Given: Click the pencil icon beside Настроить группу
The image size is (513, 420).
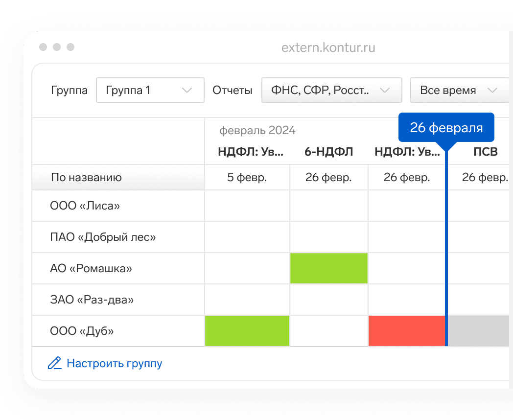Looking at the screenshot, I should click(x=54, y=363).
